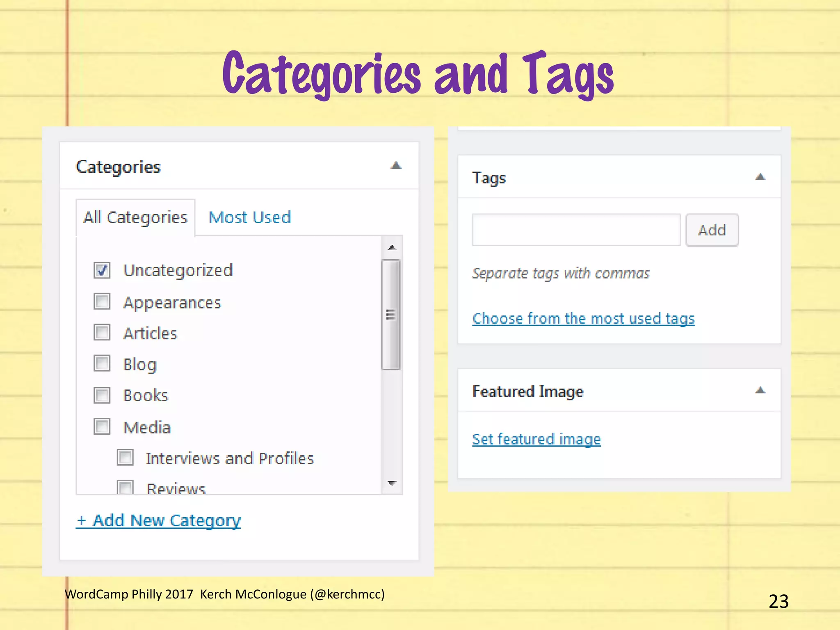Switch to the Most Used tab

[x=250, y=217]
